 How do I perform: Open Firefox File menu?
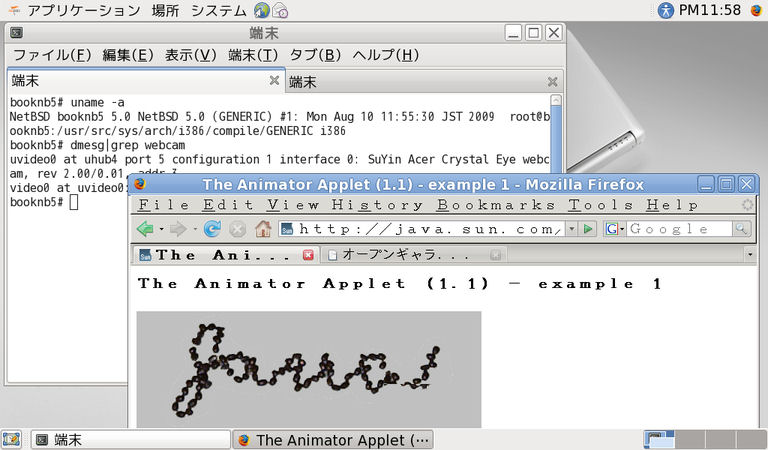tap(164, 205)
